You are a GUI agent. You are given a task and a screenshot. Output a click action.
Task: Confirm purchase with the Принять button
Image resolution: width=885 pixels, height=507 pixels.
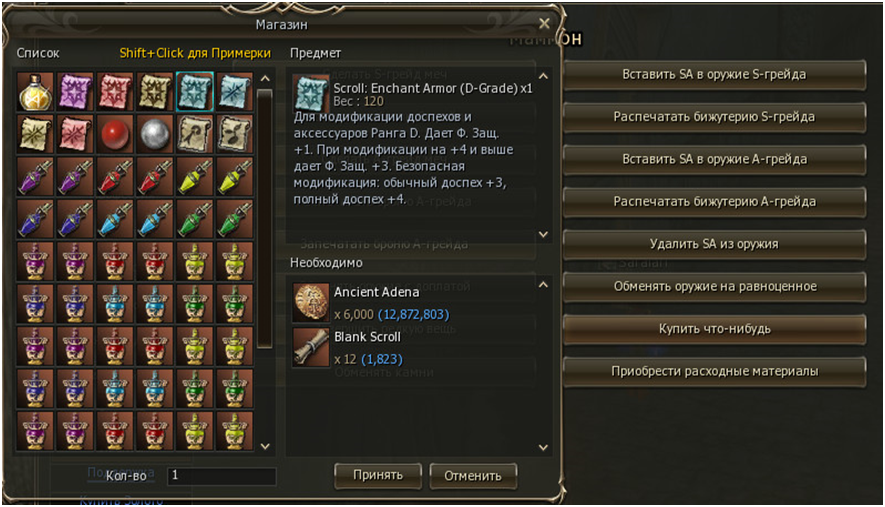click(x=378, y=475)
